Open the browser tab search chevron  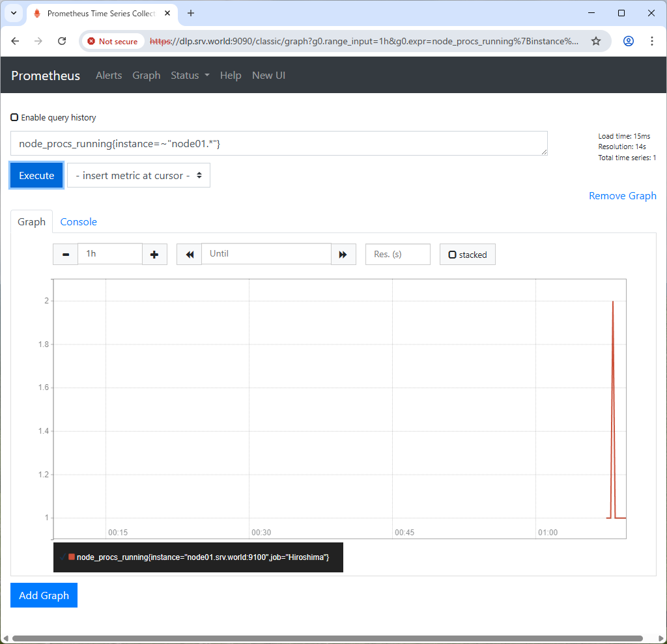[13, 13]
